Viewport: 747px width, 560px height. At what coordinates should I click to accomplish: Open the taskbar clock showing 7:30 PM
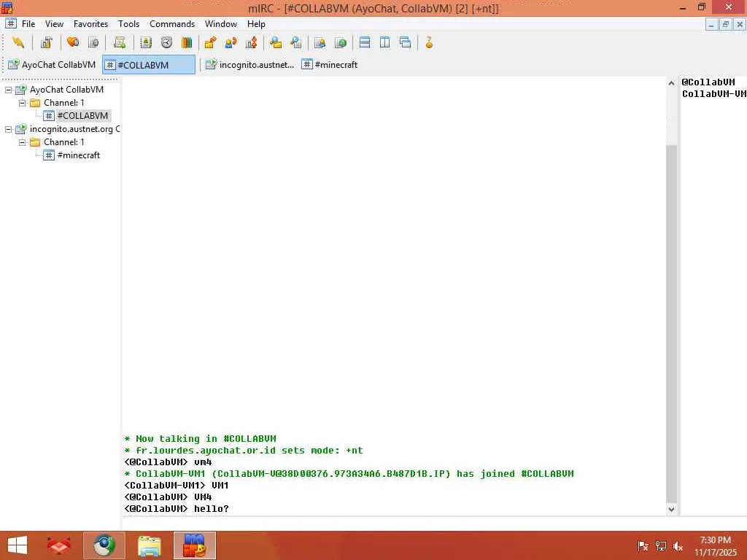(x=715, y=546)
